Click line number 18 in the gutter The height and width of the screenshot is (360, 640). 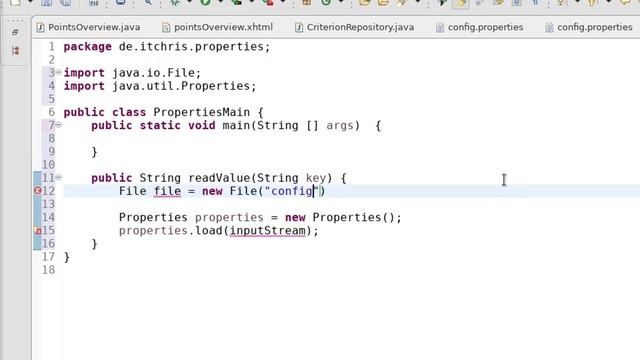pos(48,270)
